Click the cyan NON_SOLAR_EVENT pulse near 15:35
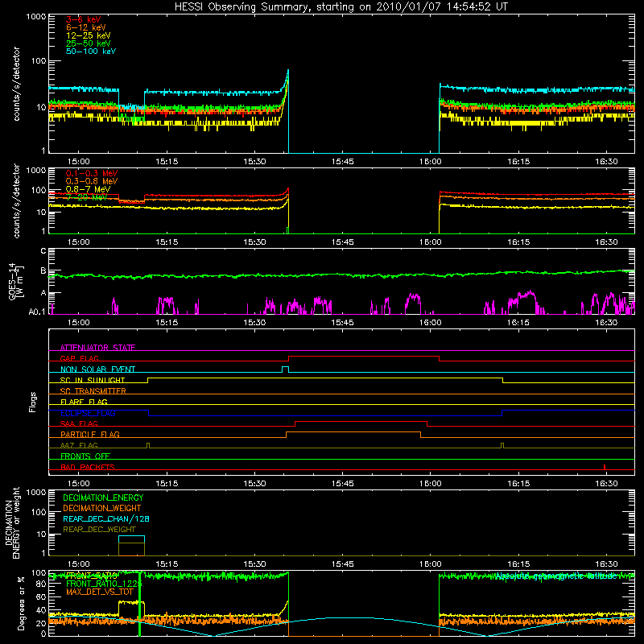This screenshot has width=644, height=644. tap(286, 369)
